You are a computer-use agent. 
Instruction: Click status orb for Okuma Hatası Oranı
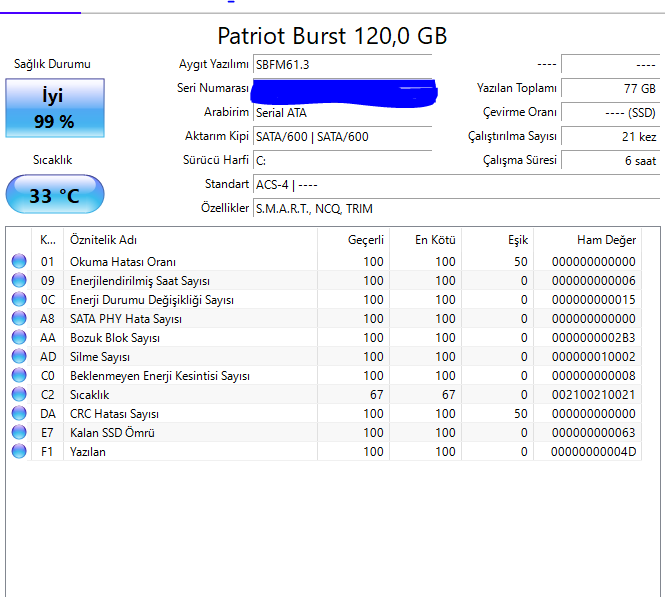point(19,261)
